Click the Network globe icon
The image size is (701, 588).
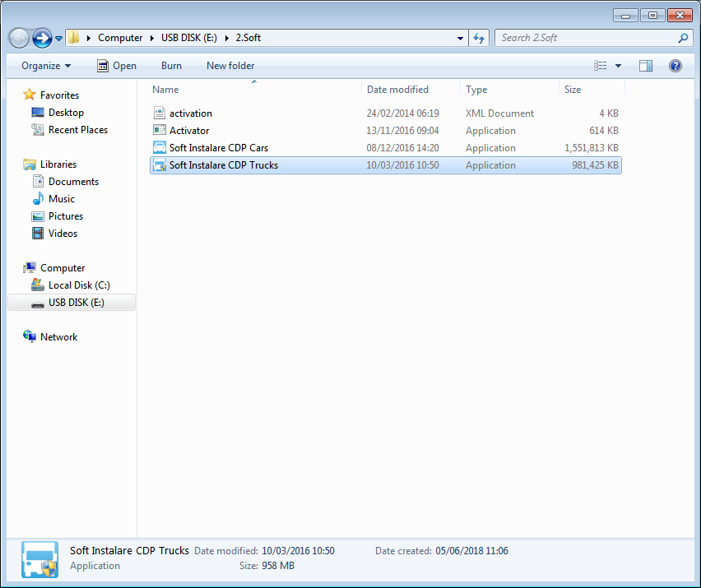click(30, 336)
